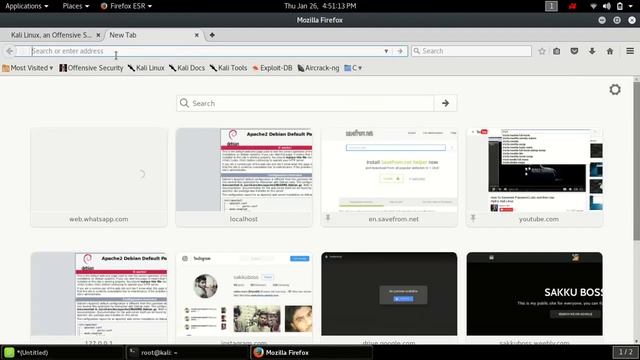Open the Firefox hamburger menu
The width and height of the screenshot is (640, 360).
(630, 51)
